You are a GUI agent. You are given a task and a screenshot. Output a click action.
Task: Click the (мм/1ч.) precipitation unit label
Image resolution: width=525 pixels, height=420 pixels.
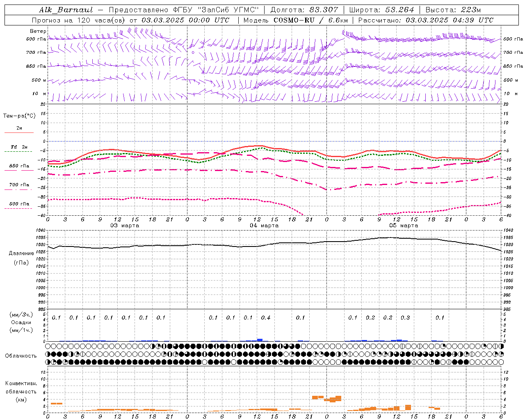21,330
